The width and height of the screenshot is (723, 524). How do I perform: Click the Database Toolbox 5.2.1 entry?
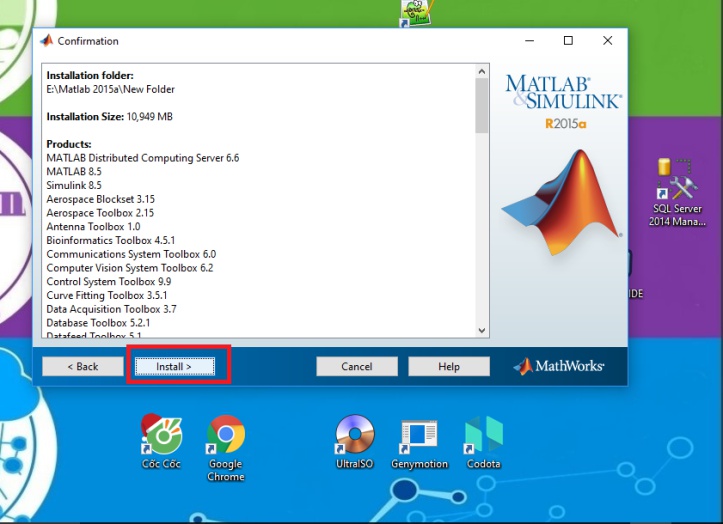[98, 323]
